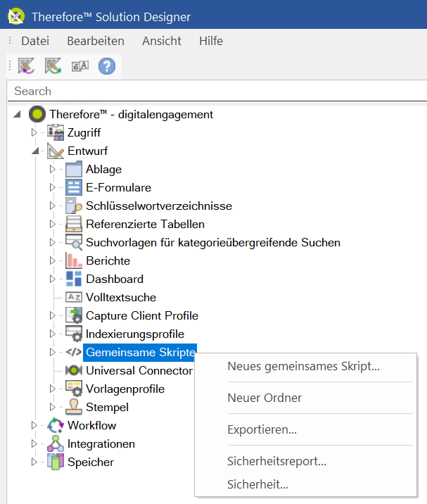Click the Therefore app logo in title bar
This screenshot has width=427, height=504.
point(16,16)
